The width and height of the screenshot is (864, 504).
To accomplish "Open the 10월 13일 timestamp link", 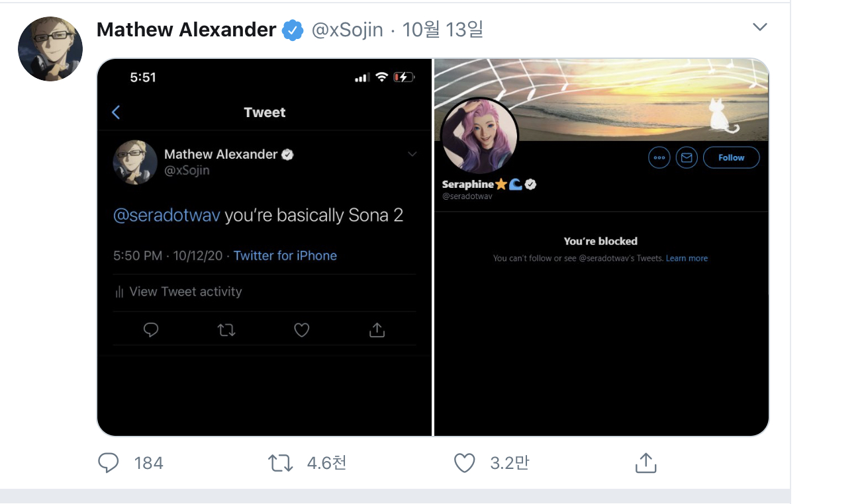I will [442, 30].
